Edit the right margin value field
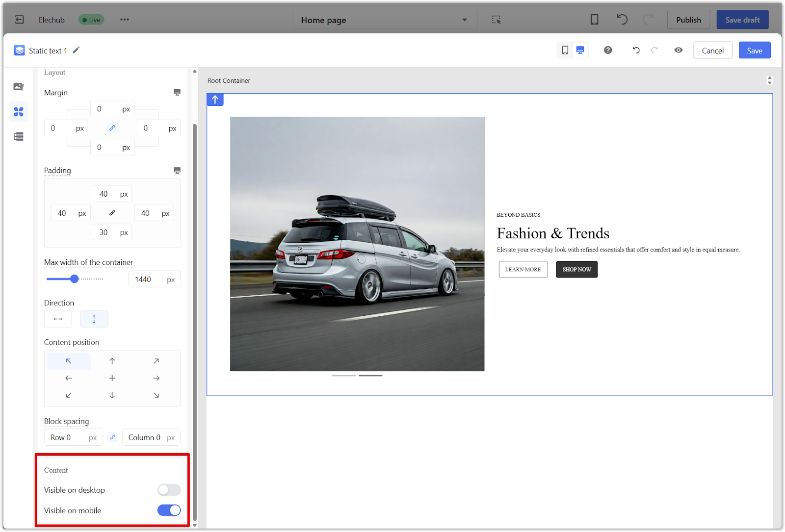Screen dimensions: 785x532 [x=158, y=128]
